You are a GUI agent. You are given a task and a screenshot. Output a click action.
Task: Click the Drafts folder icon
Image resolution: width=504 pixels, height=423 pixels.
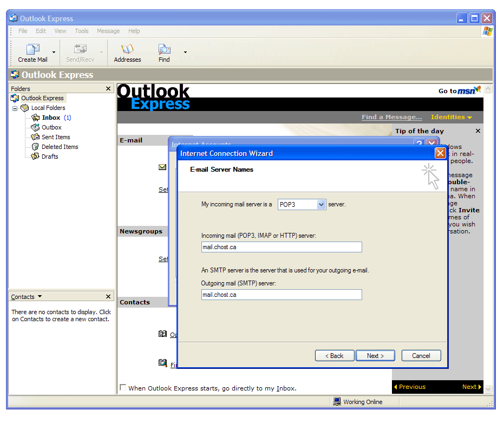point(35,157)
